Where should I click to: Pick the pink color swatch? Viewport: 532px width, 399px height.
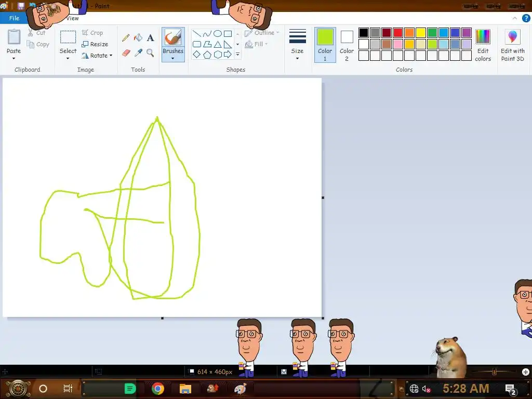[x=398, y=44]
